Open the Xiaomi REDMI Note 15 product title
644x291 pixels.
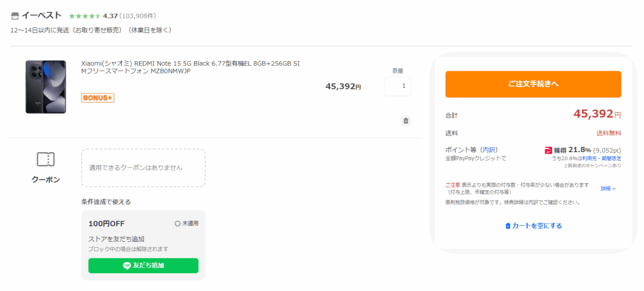pyautogui.click(x=190, y=67)
